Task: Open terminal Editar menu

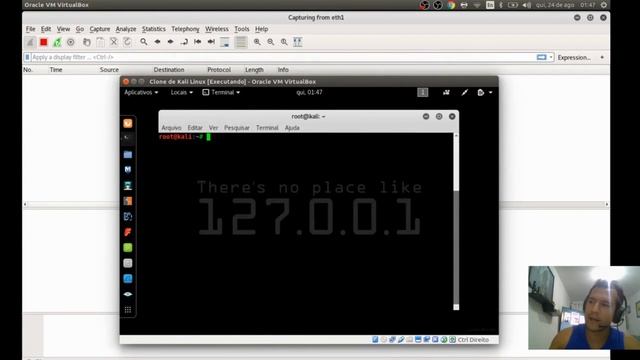Action: [195, 128]
